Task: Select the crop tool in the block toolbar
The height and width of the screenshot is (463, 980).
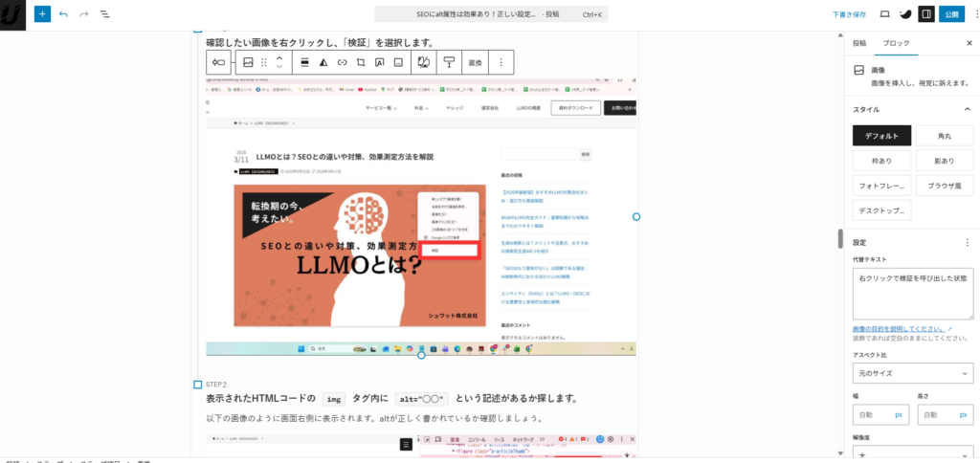Action: pyautogui.click(x=360, y=62)
